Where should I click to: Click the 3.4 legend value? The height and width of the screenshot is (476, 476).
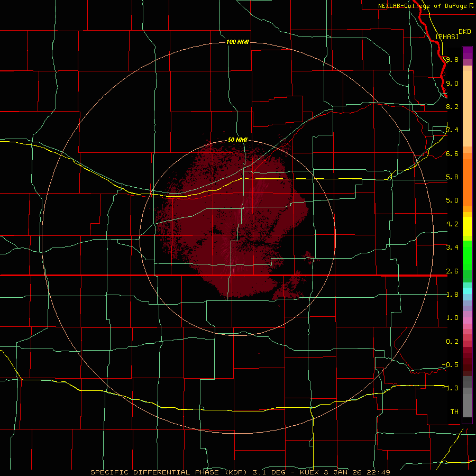click(452, 248)
